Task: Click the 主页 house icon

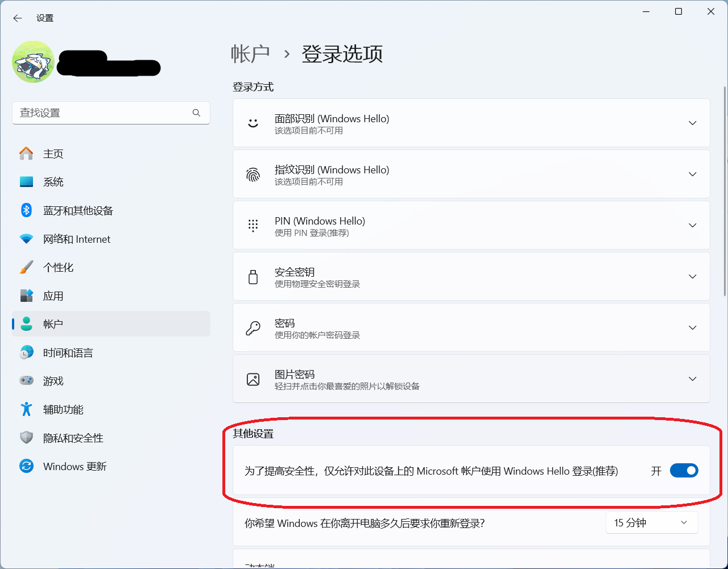Action: pos(26,153)
